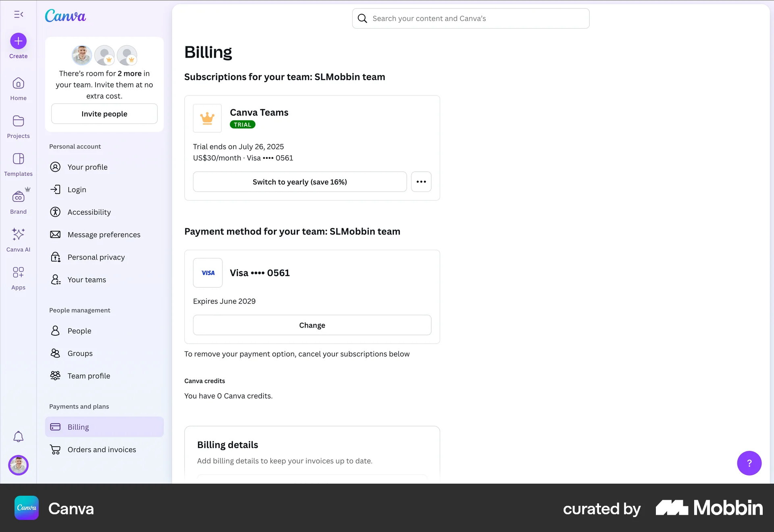Go to Home from the sidebar
This screenshot has width=774, height=532.
pyautogui.click(x=18, y=88)
